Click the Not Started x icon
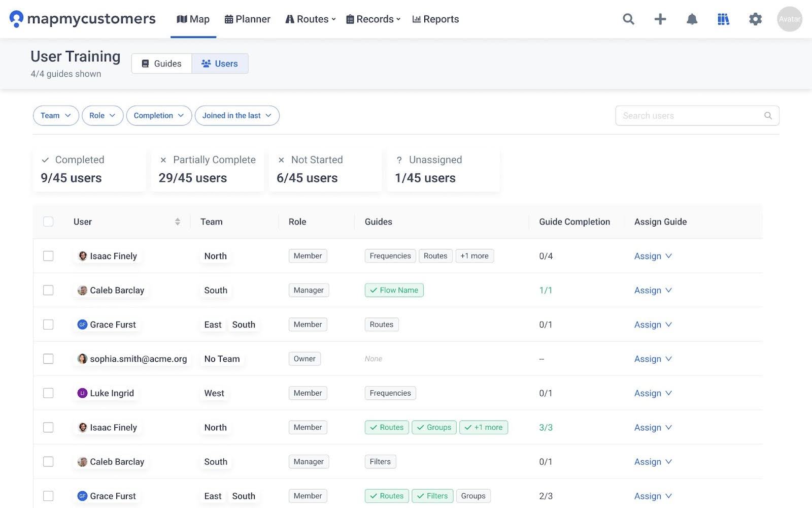This screenshot has height=508, width=812. 281,160
